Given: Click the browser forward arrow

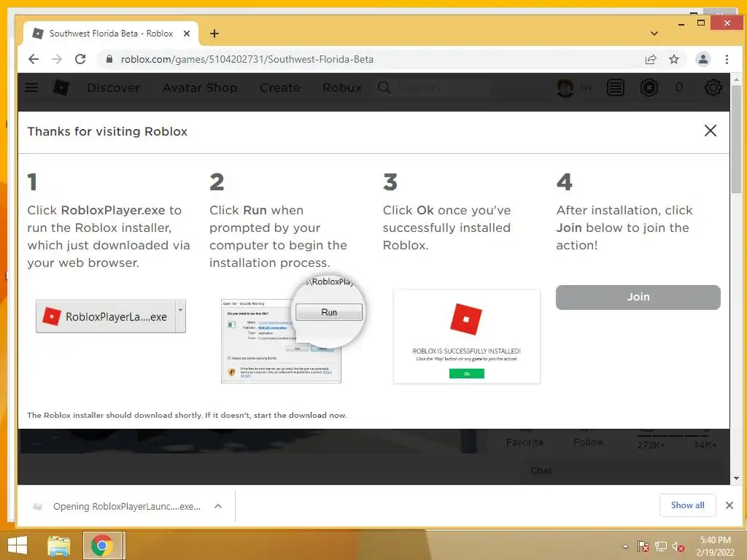Looking at the screenshot, I should coord(57,59).
